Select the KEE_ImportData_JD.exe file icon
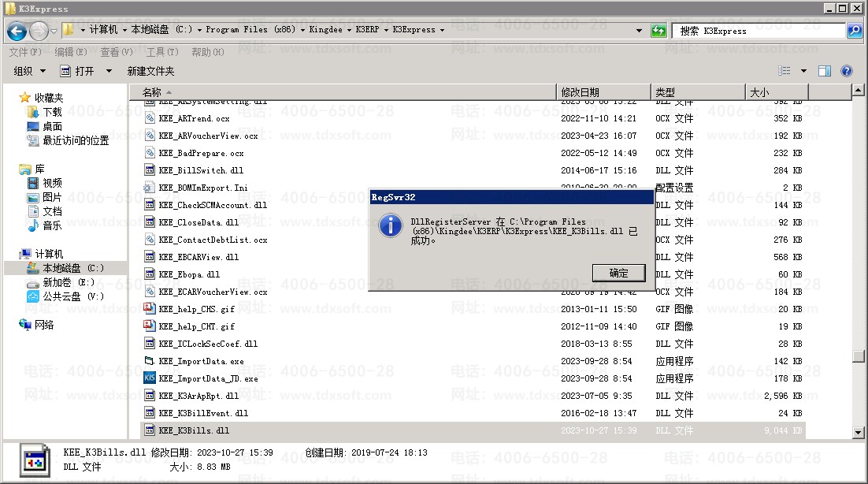 pos(150,378)
